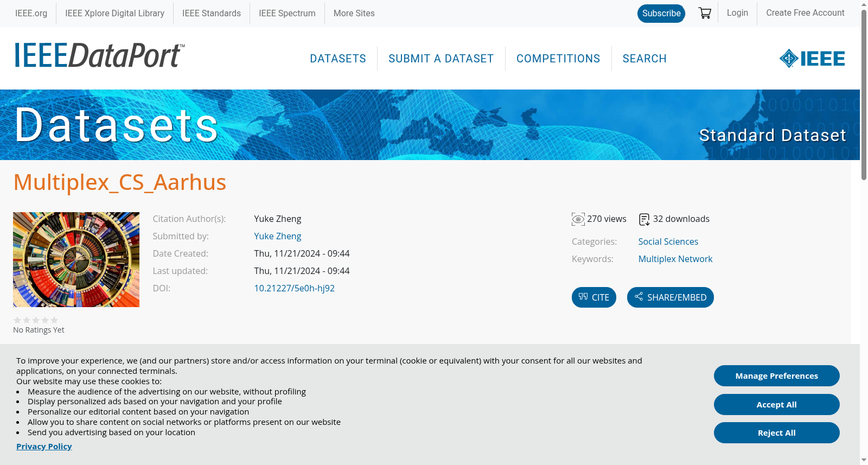Click the "Standard Dataset" banner label

773,135
